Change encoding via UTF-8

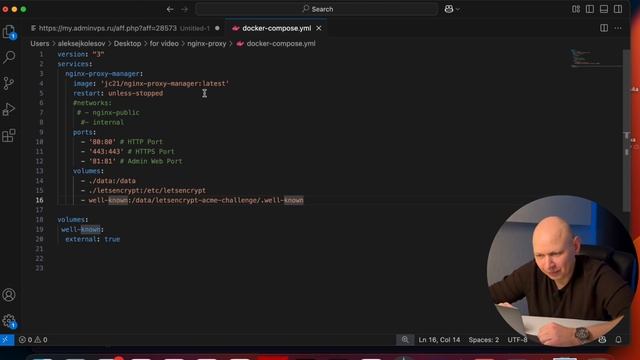click(517, 340)
